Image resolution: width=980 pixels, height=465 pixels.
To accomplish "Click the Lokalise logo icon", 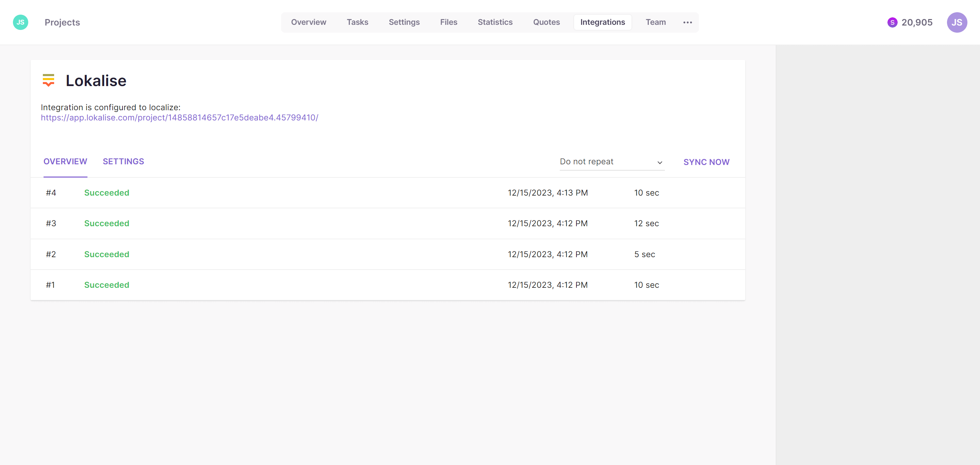I will [x=48, y=80].
